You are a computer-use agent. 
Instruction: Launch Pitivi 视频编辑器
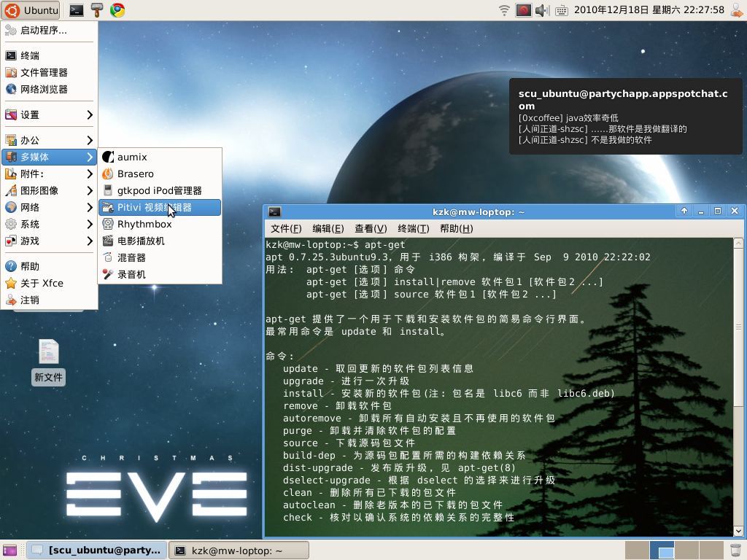(160, 208)
